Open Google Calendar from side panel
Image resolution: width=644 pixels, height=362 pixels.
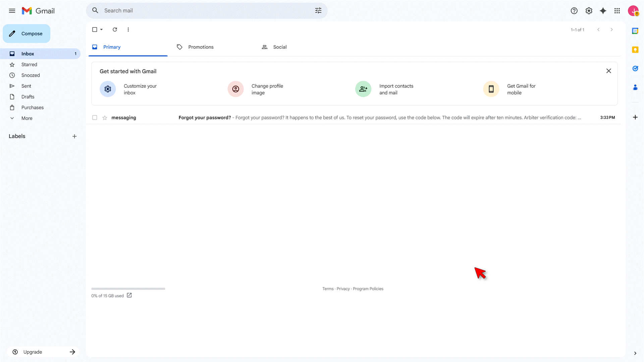(635, 31)
